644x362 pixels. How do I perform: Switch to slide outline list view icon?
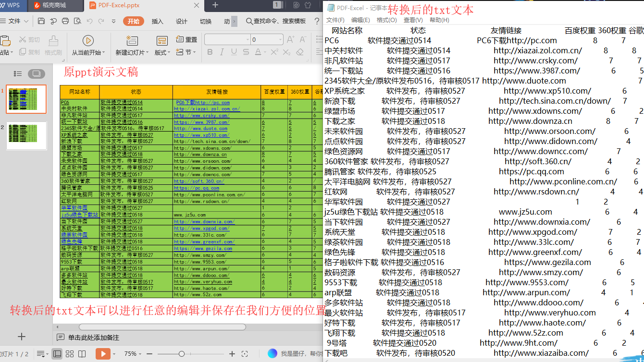pos(18,73)
